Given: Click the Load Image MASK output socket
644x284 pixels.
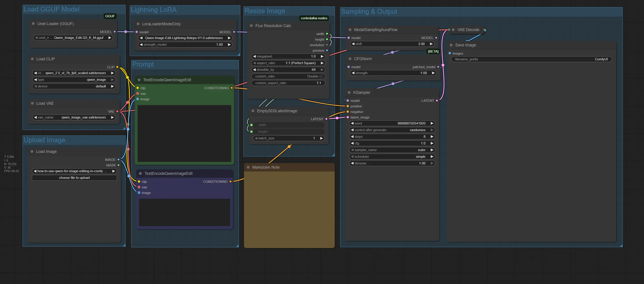Looking at the screenshot, I should pos(118,165).
